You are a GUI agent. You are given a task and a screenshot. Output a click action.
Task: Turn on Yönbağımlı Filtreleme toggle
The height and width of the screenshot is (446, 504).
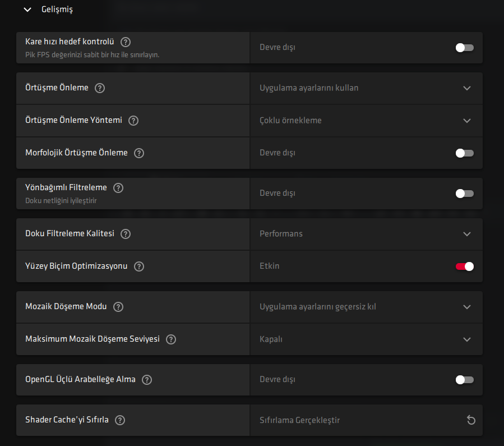point(465,194)
